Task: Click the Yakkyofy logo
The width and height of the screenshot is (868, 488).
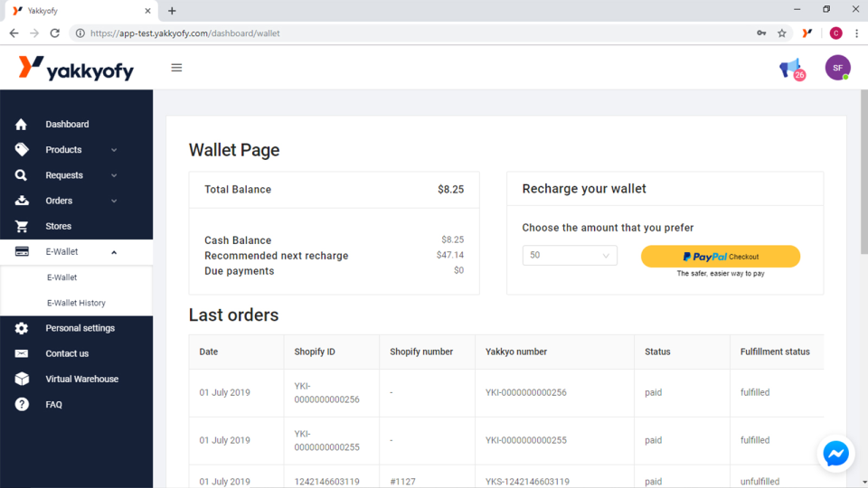Action: point(76,68)
